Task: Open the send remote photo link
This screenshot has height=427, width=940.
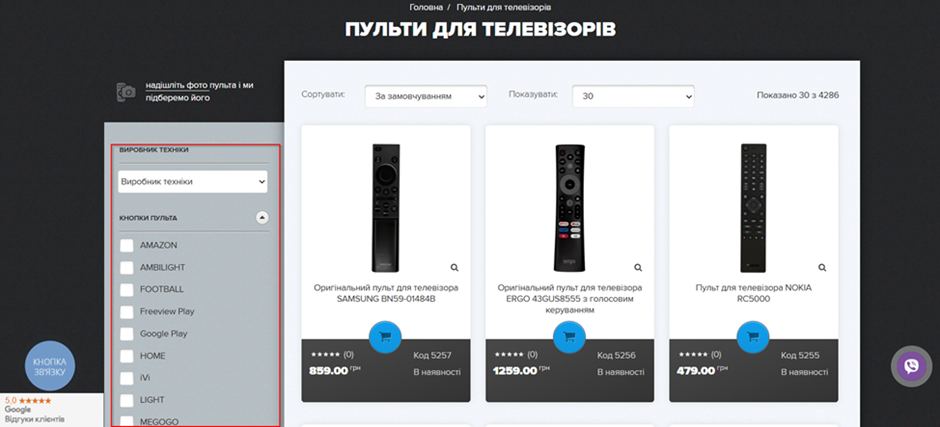Action: [199, 92]
